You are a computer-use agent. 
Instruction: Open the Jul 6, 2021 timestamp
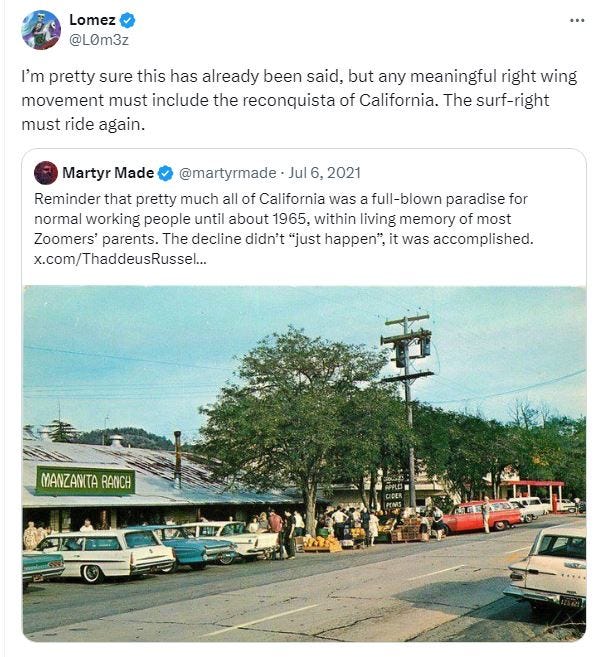pyautogui.click(x=324, y=173)
